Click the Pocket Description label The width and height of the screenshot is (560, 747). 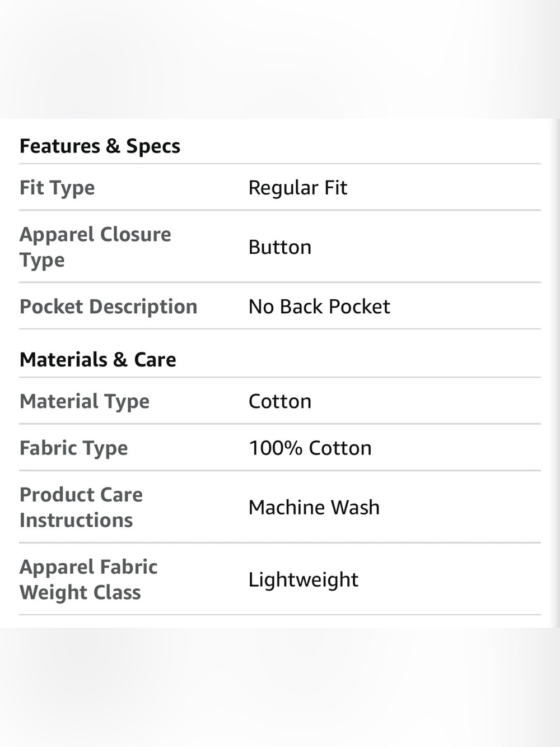(x=109, y=307)
